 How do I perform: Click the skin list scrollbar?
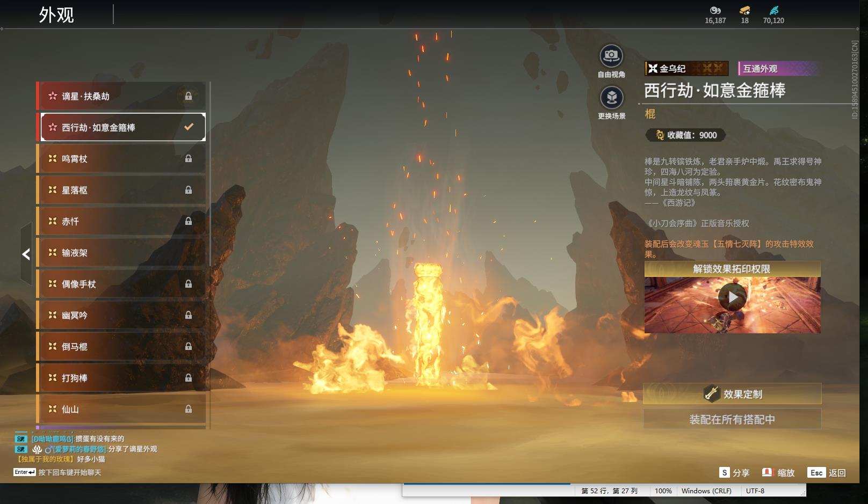point(209,174)
